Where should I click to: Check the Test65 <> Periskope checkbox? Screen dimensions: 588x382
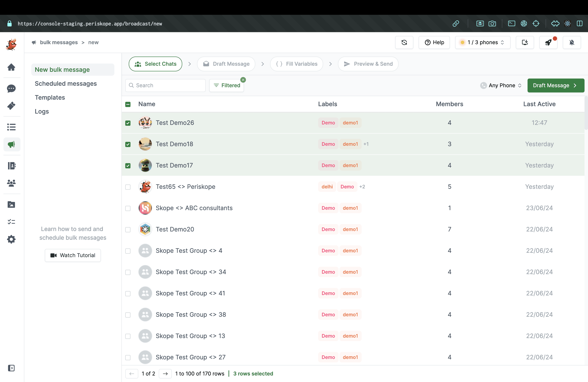coord(128,187)
